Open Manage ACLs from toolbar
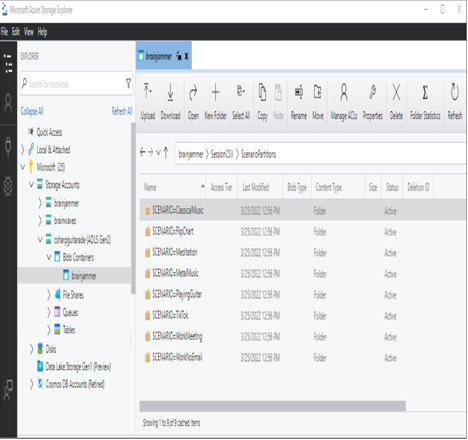Viewport: 468px width, 440px height. tap(344, 102)
